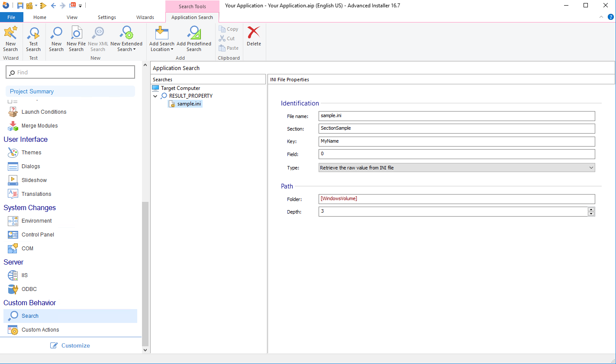Collapse RESULT_PROPERTY in the searches tree

click(155, 96)
